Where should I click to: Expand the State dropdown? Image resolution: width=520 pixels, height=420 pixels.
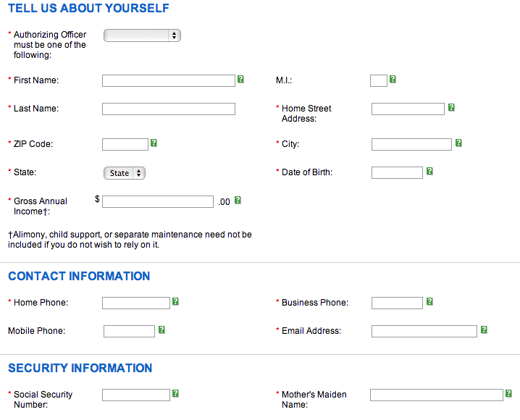125,173
